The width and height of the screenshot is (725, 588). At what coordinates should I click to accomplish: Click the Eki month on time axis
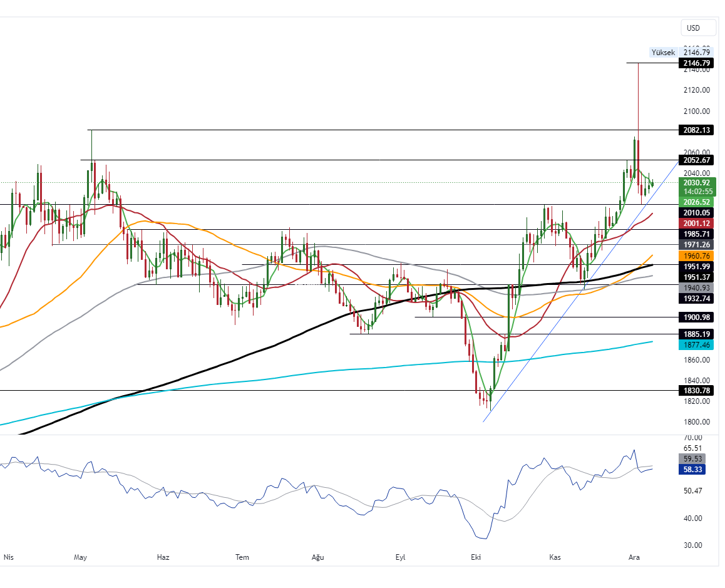point(476,557)
